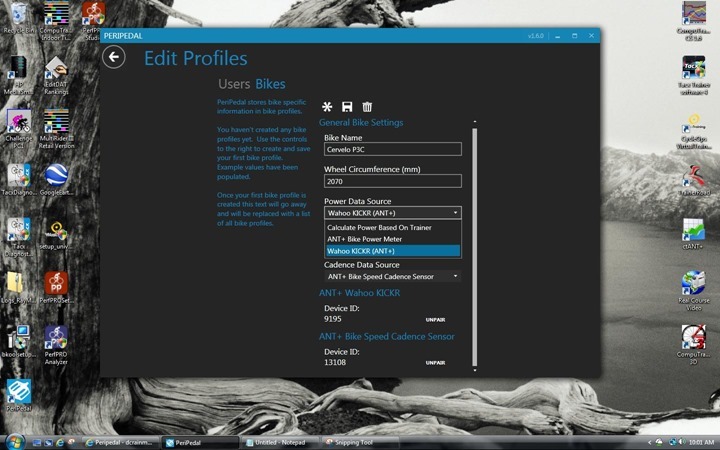Switch to PeriPedal taskbar button
Image resolution: width=720 pixels, height=450 pixels.
tap(200, 443)
